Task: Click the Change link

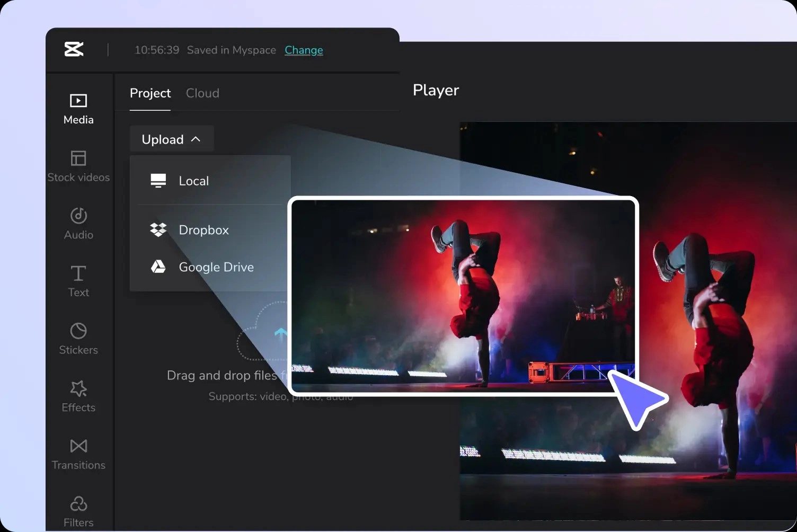Action: coord(304,50)
